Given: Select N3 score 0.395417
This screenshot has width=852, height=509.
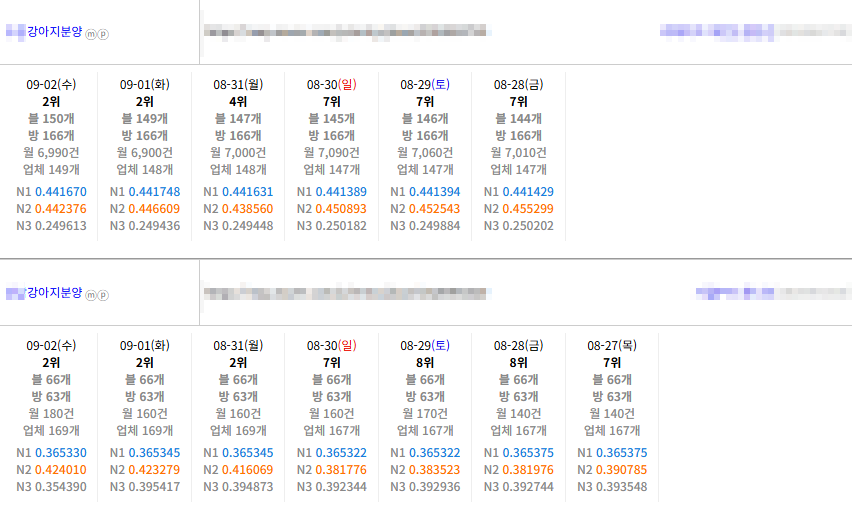Looking at the screenshot, I should point(154,486).
